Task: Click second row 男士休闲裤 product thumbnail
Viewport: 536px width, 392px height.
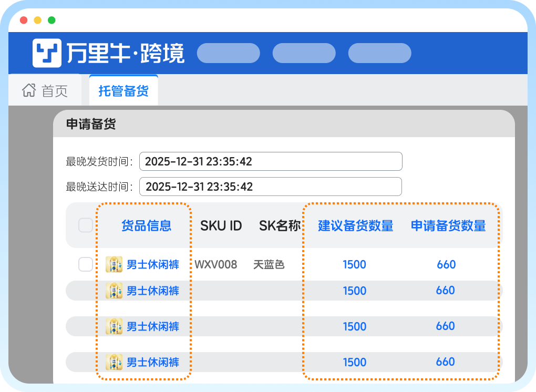Action: tap(114, 291)
